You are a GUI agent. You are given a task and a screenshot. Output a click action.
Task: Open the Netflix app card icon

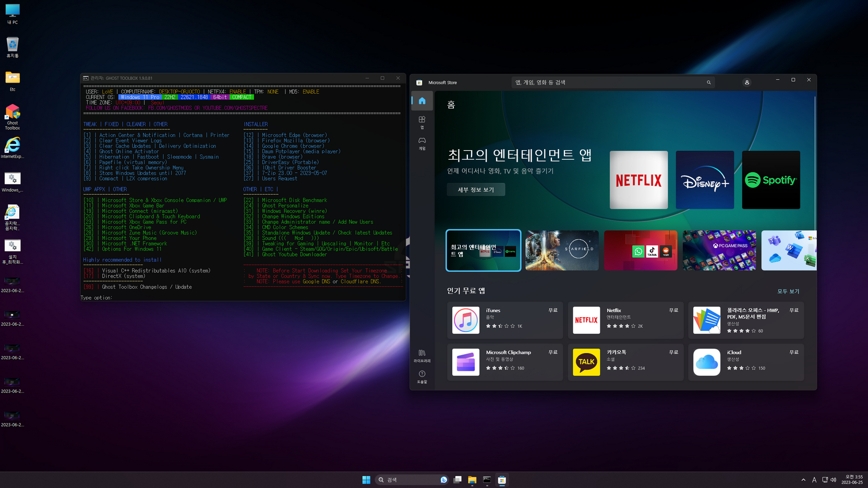click(586, 320)
